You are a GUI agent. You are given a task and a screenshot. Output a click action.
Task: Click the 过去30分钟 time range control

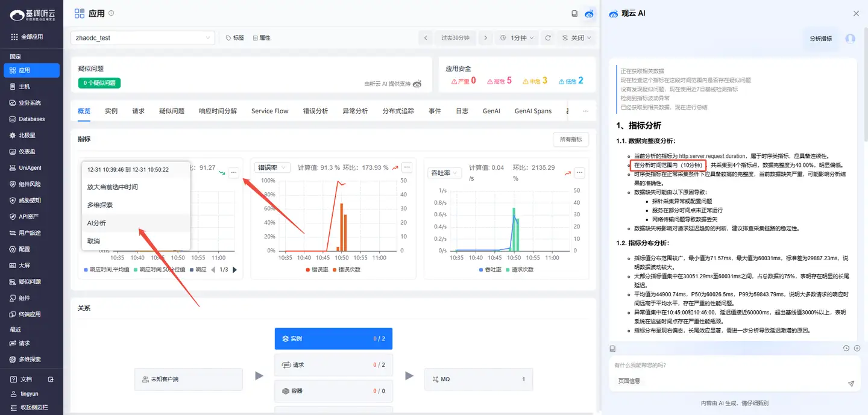pos(455,37)
